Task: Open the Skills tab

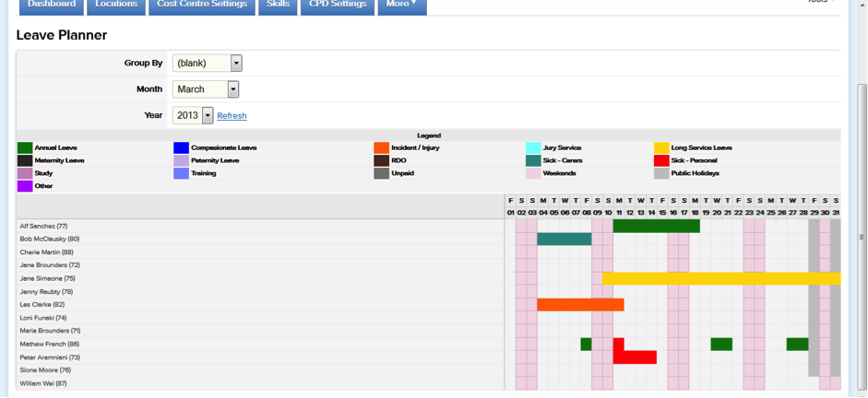Action: coord(278,6)
